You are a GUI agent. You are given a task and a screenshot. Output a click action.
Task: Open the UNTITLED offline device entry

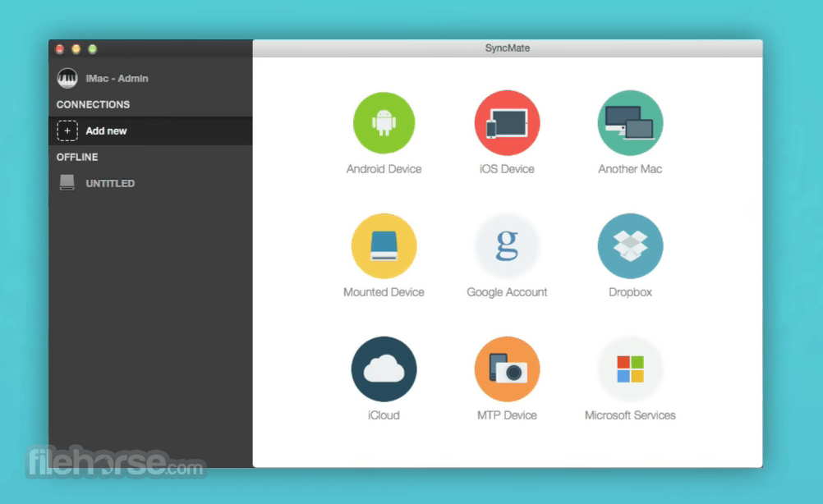(x=150, y=183)
